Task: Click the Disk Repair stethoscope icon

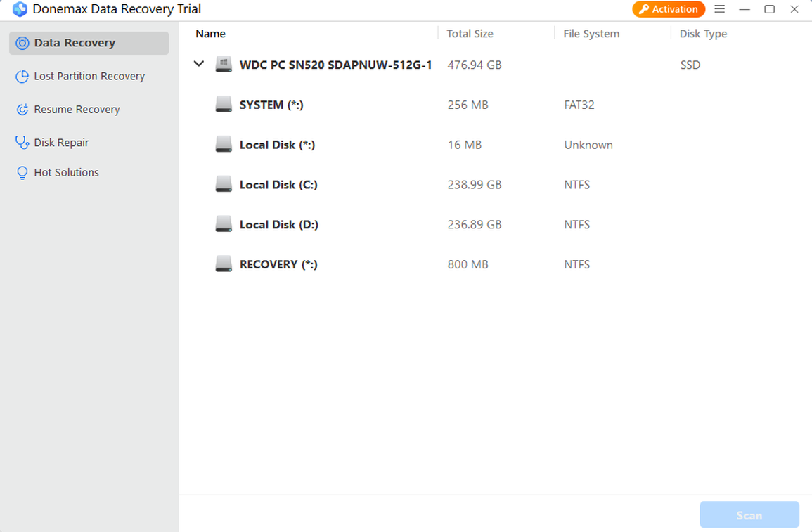Action: point(22,143)
